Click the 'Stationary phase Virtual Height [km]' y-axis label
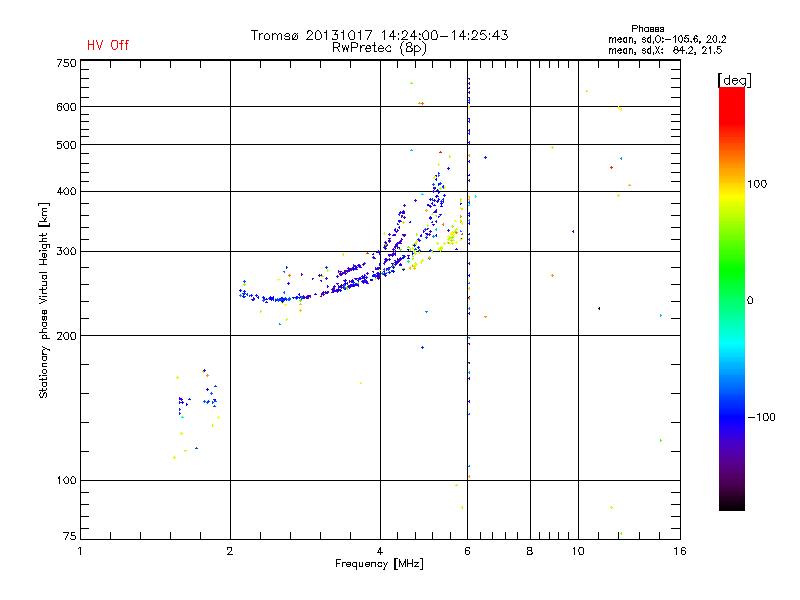800x600 pixels. point(43,300)
